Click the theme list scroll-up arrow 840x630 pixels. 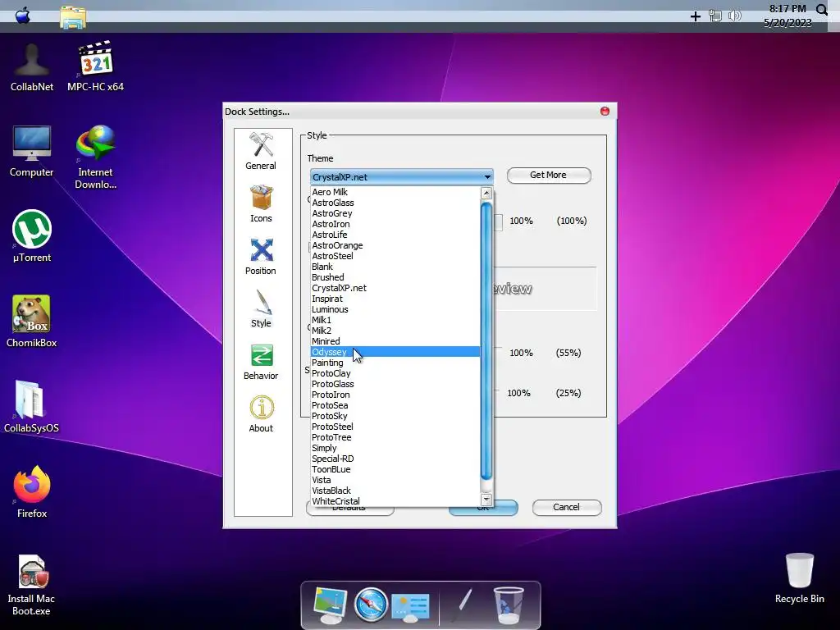tap(486, 193)
